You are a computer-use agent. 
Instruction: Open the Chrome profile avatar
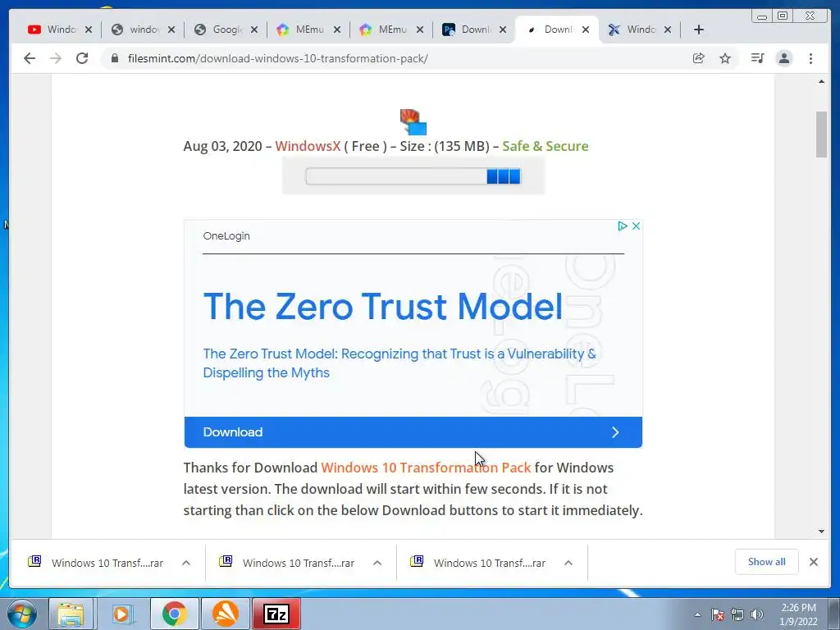(783, 58)
